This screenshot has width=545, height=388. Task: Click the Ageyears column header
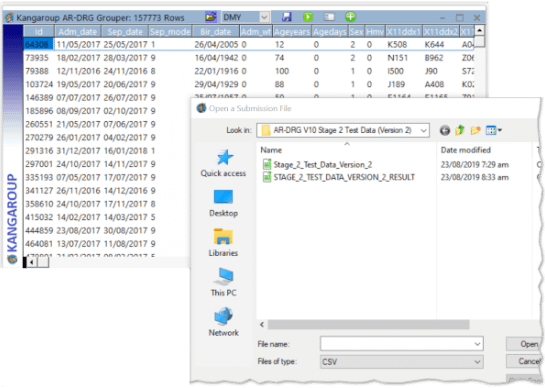click(x=292, y=32)
